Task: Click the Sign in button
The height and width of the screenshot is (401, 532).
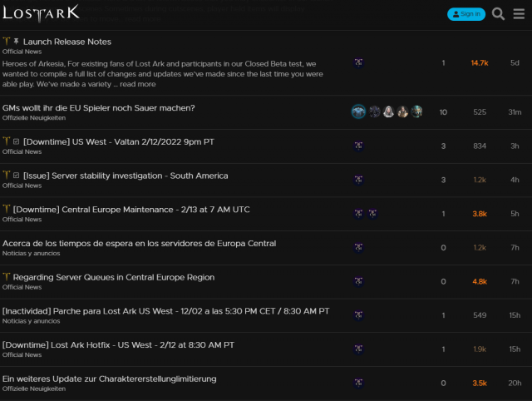Action: coord(466,14)
